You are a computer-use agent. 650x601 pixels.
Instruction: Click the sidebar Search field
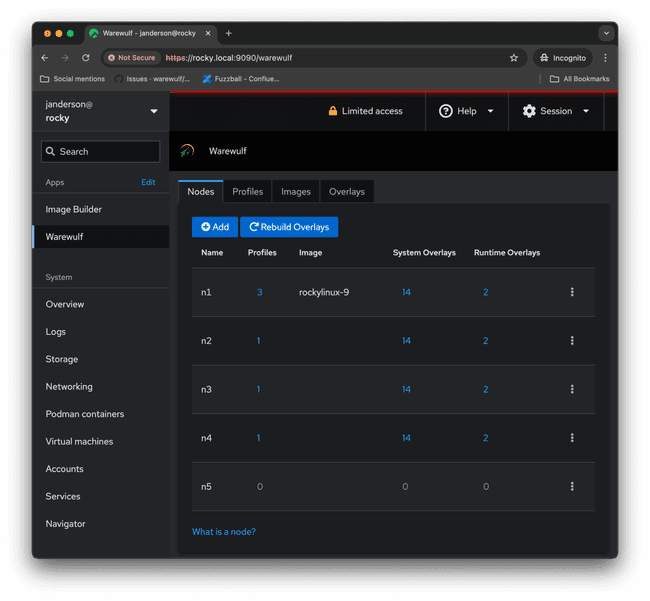(101, 151)
